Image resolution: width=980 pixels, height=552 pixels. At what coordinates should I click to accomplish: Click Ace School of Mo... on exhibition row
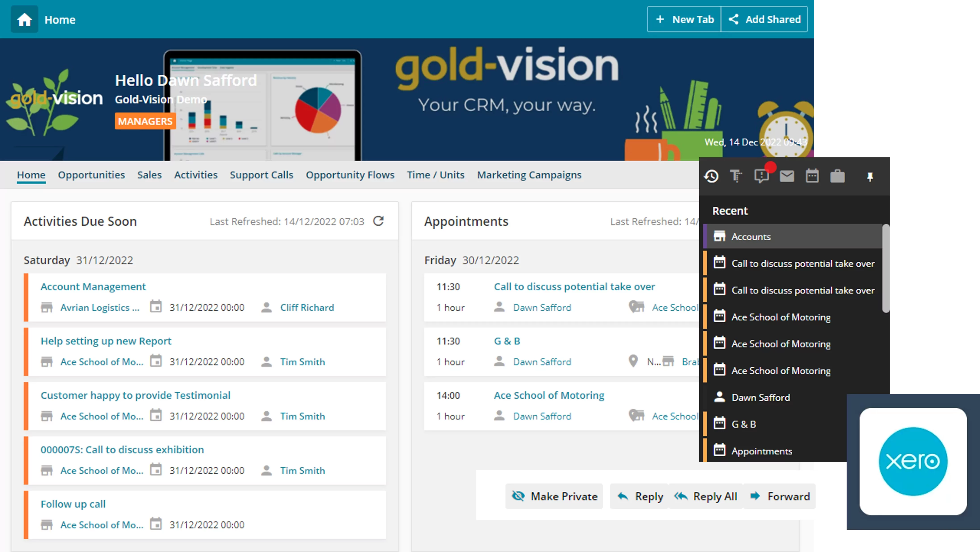(x=102, y=471)
